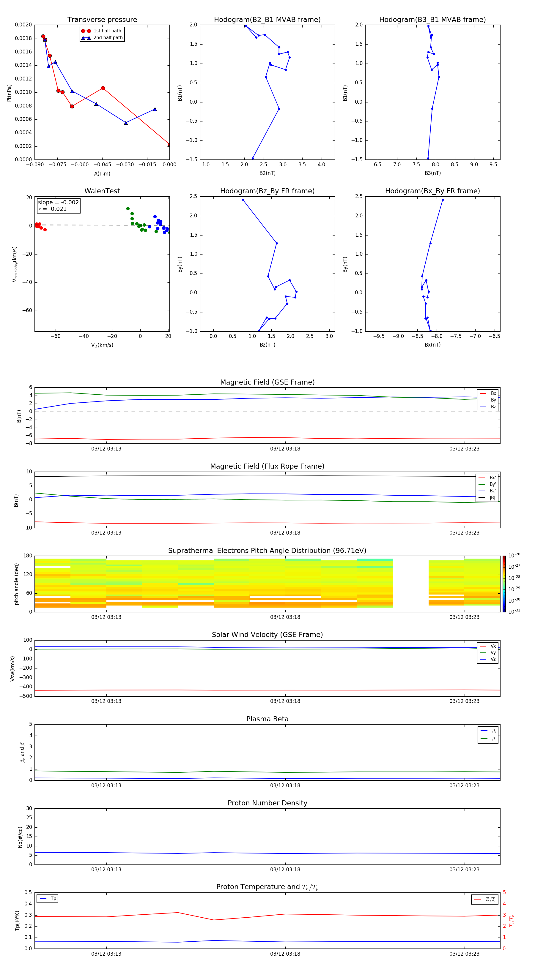This screenshot has width=535, height=980.
Task: Click the "slope = -0.002" annotation
Action: coord(58,203)
